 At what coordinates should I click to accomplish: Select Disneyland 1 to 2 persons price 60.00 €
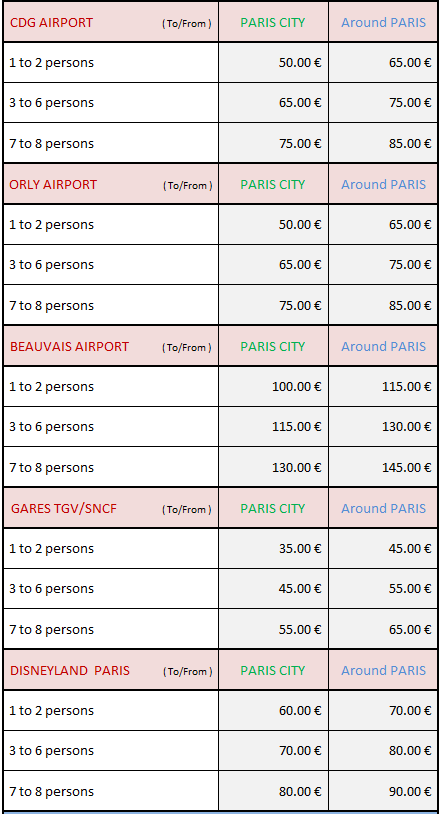click(x=300, y=711)
